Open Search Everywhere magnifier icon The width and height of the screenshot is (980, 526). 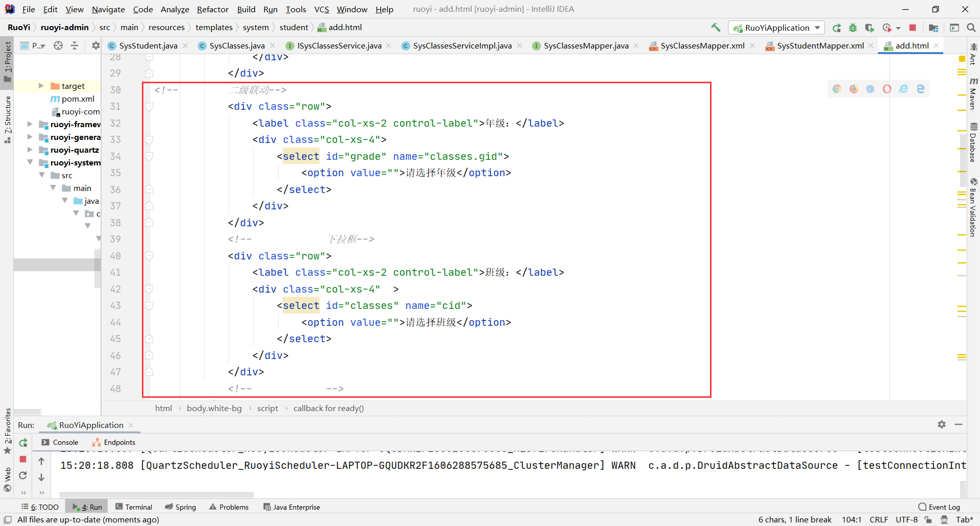[x=971, y=28]
